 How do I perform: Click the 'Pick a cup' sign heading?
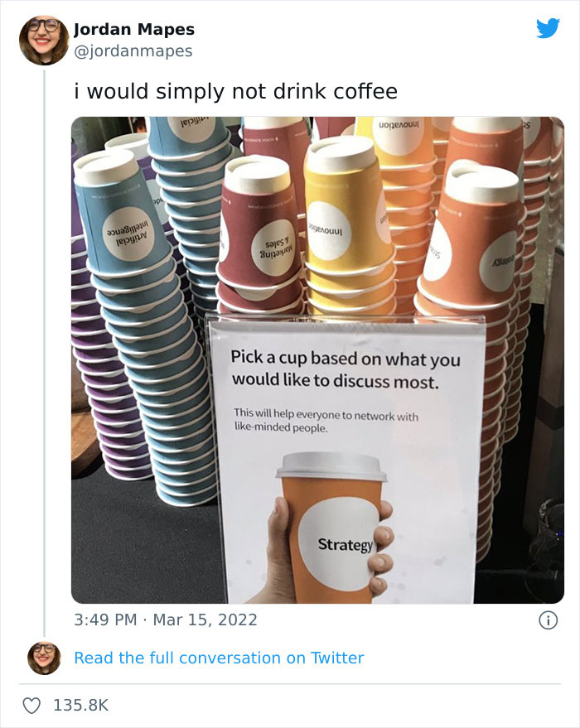pyautogui.click(x=346, y=369)
